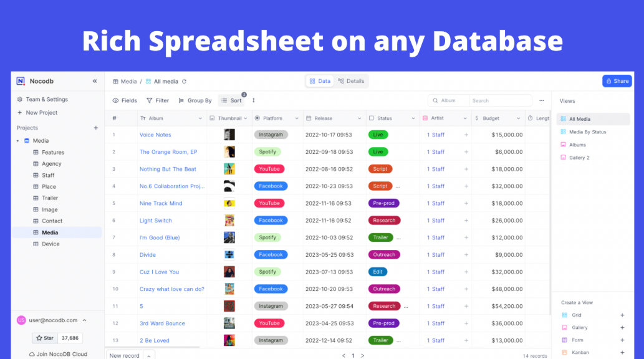Add Form view with plus icon
This screenshot has height=359, width=644.
(x=622, y=340)
